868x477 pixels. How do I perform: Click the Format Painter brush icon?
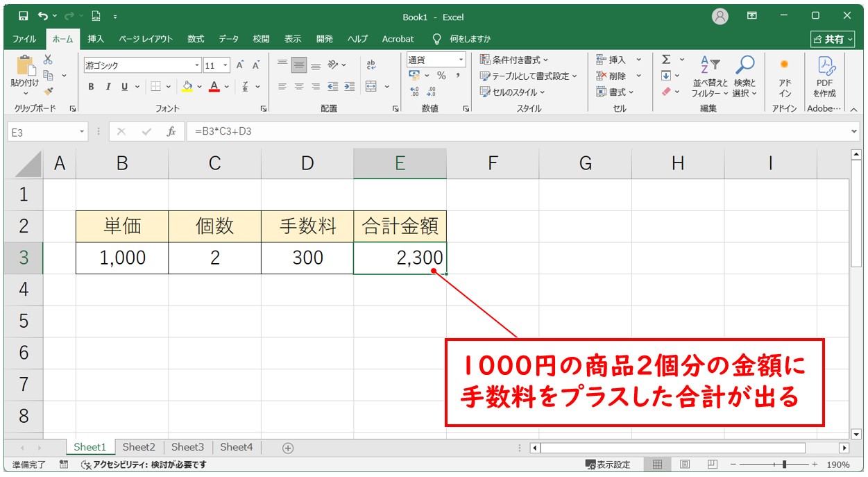[48, 91]
